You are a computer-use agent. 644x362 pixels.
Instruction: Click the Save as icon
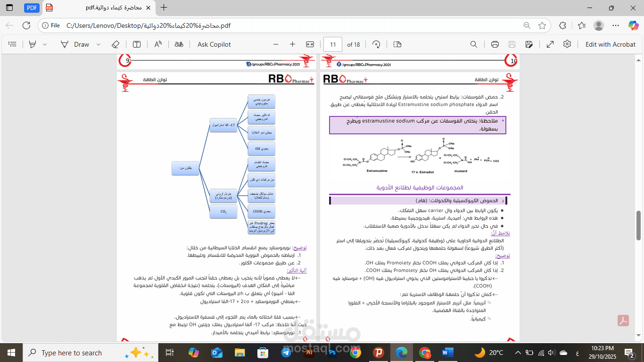(x=529, y=44)
